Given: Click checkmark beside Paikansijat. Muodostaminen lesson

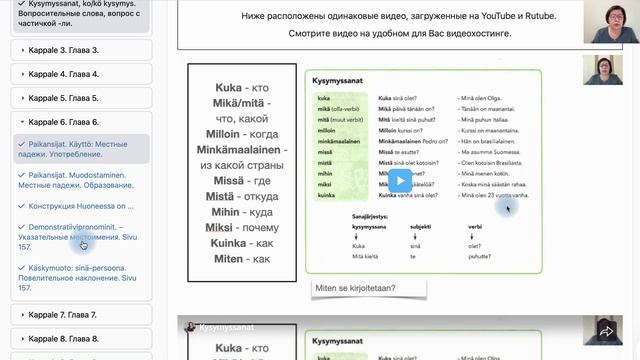Looking at the screenshot, I should pyautogui.click(x=22, y=175).
